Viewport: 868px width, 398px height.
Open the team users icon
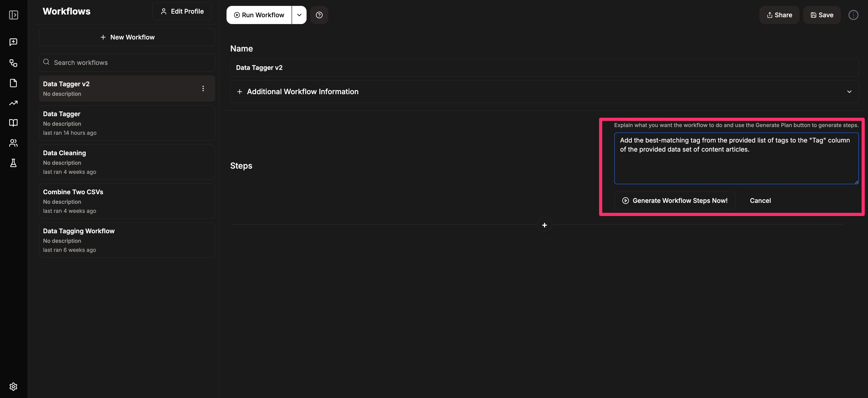(13, 143)
